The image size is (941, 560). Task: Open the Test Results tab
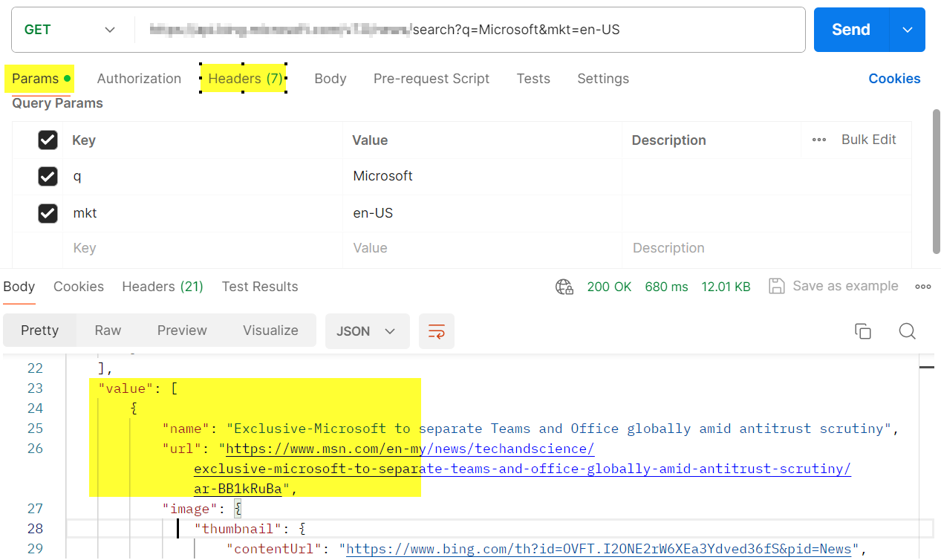coord(260,287)
